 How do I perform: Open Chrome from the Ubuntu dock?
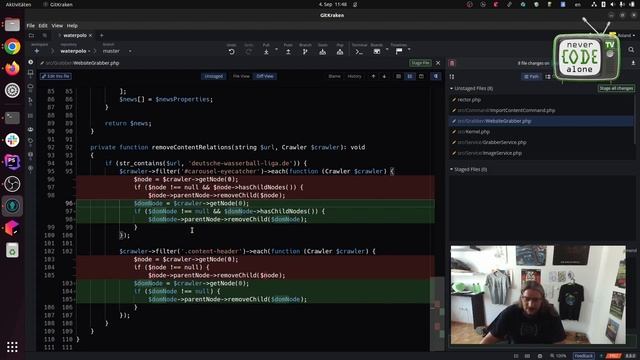coord(12,47)
